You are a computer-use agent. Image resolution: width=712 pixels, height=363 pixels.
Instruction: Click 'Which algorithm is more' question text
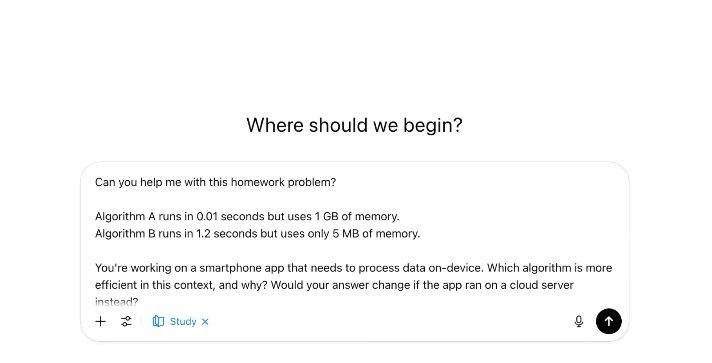click(x=549, y=268)
